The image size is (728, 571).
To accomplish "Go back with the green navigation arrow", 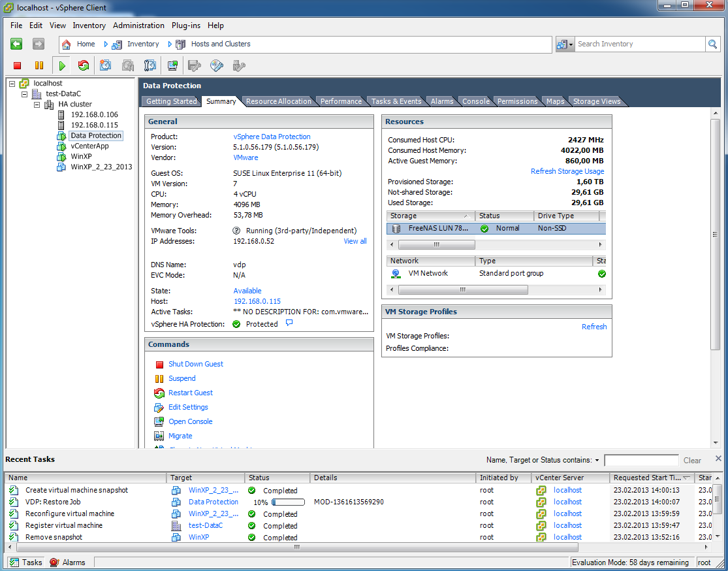I will [x=16, y=44].
